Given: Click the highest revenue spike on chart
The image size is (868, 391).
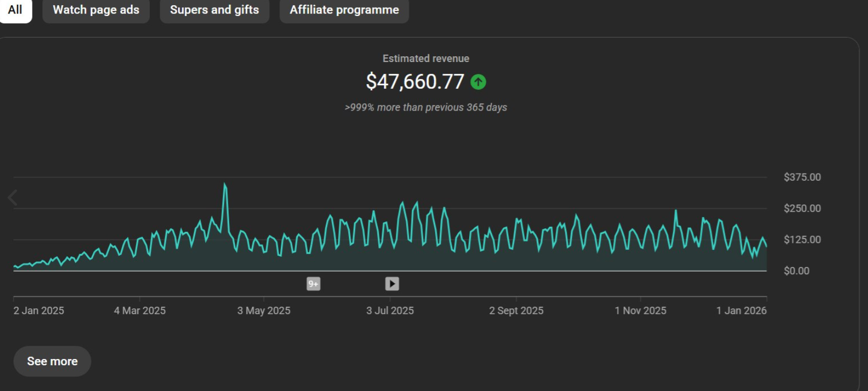Looking at the screenshot, I should tap(225, 185).
